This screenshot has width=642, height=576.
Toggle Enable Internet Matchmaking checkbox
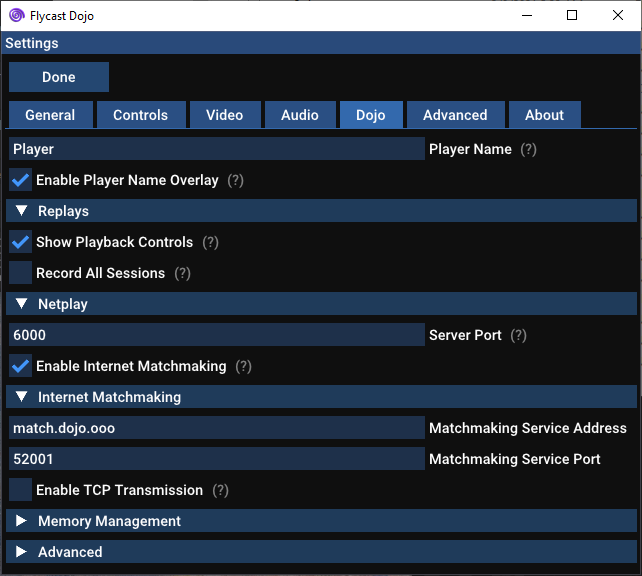20,366
